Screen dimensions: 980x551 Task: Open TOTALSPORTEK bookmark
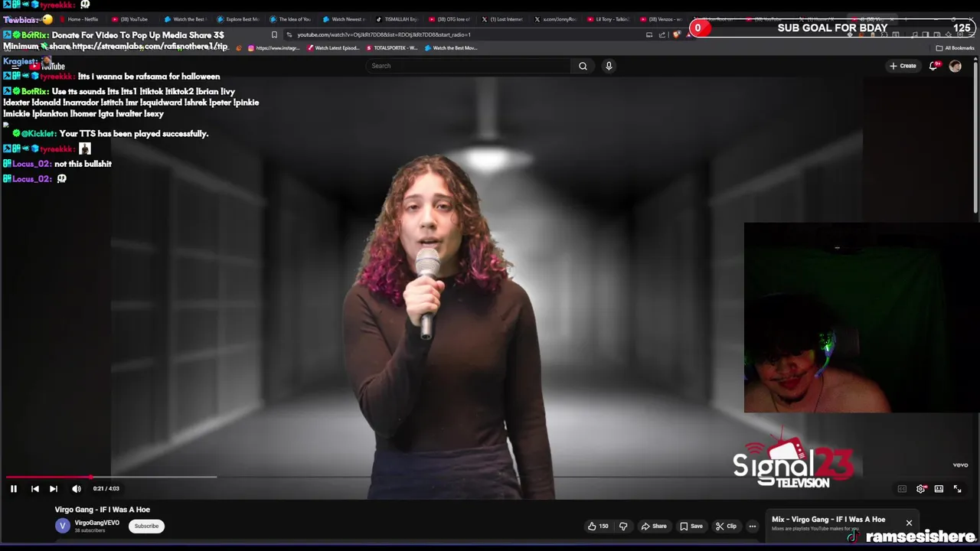click(391, 48)
